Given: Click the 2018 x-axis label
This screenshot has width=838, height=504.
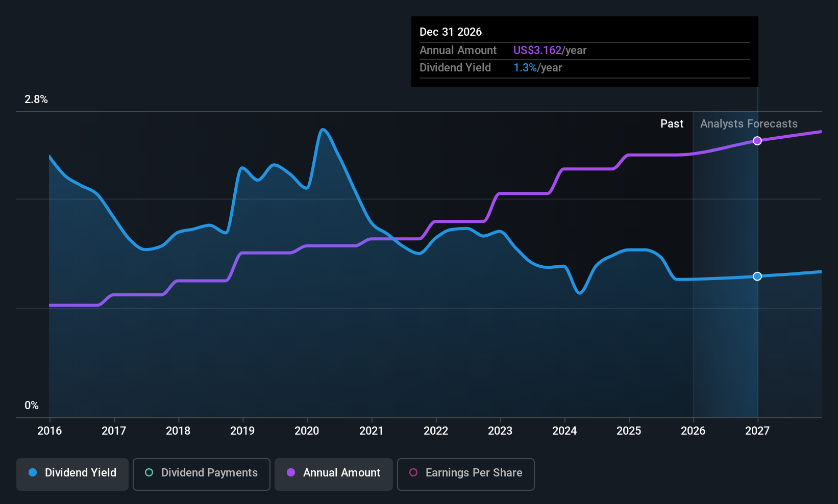Looking at the screenshot, I should (x=178, y=431).
